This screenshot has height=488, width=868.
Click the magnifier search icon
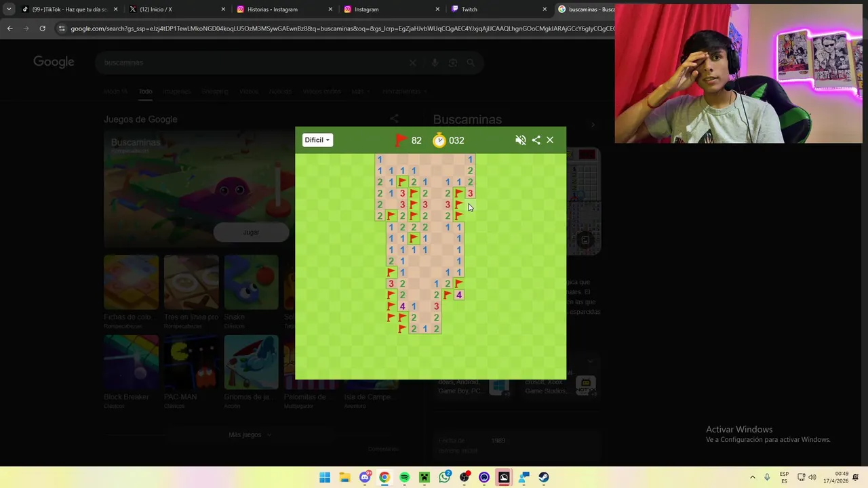[471, 62]
